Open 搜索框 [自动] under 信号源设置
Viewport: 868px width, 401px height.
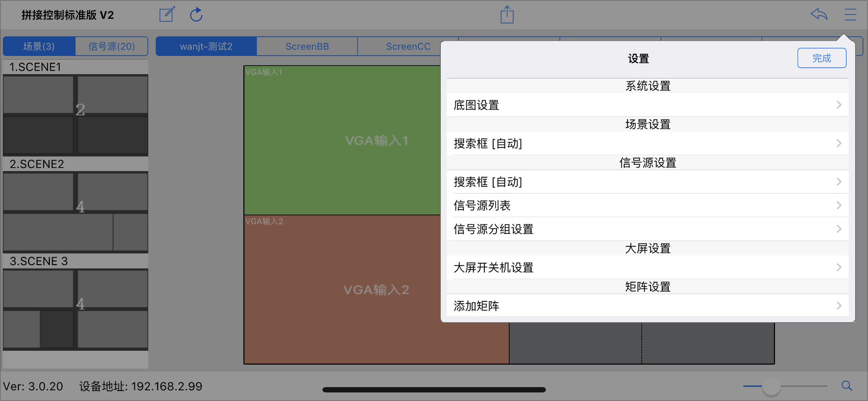pyautogui.click(x=647, y=182)
